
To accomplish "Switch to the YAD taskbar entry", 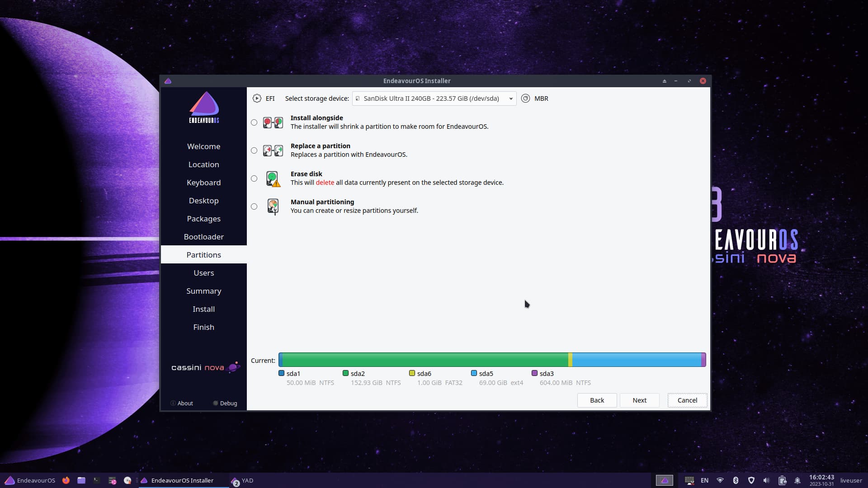I will pos(242,480).
